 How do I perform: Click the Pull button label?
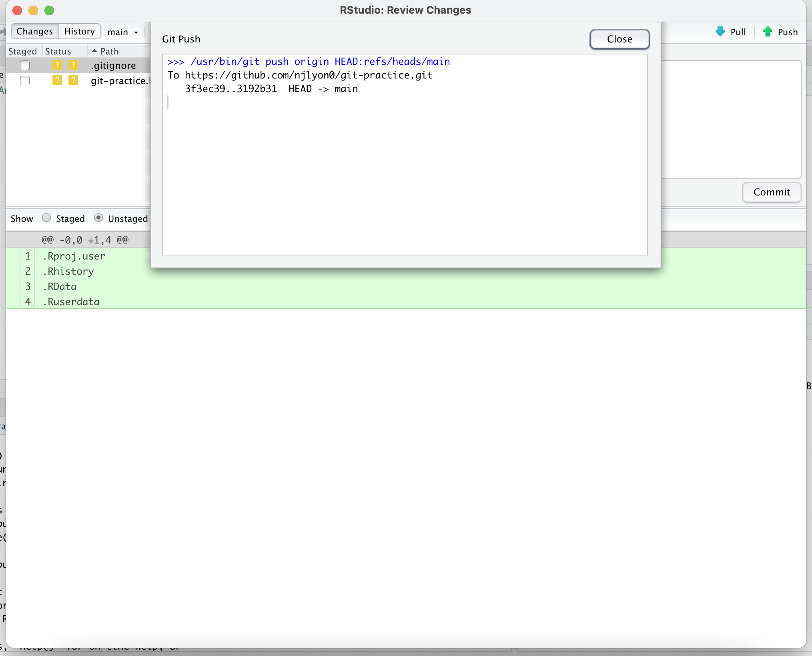(738, 32)
